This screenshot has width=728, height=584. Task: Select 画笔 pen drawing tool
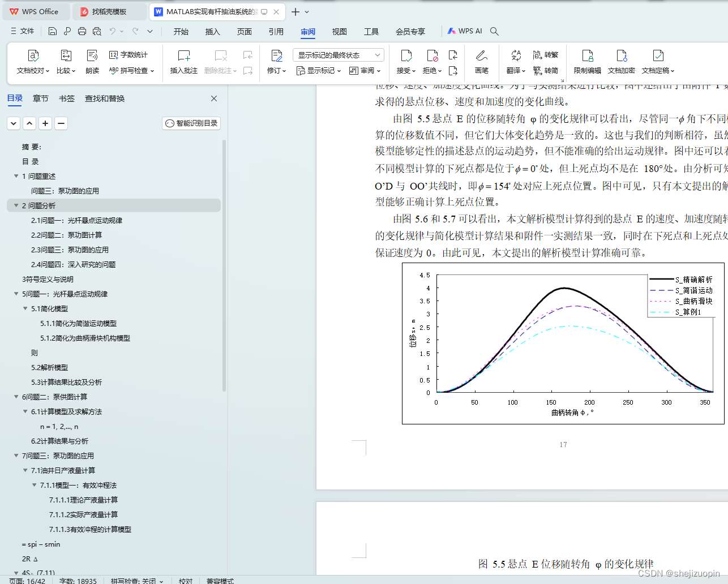(x=482, y=62)
